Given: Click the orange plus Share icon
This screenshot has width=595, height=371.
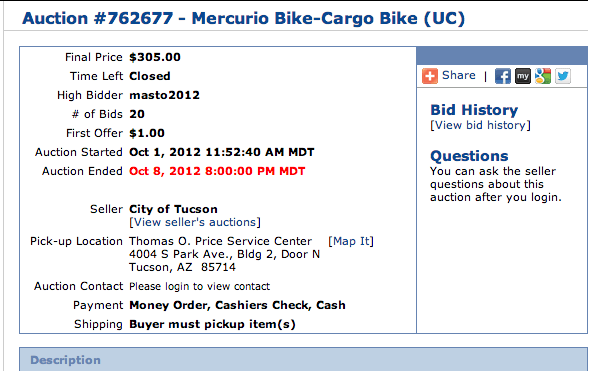Looking at the screenshot, I should [x=430, y=76].
